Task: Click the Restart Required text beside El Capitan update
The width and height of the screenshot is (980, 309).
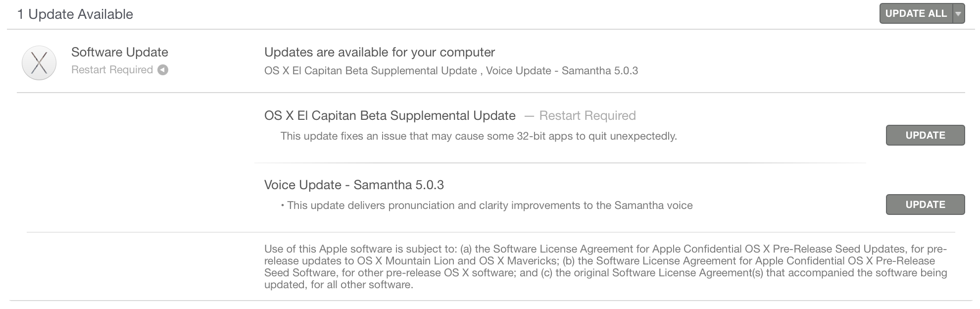Action: 587,115
